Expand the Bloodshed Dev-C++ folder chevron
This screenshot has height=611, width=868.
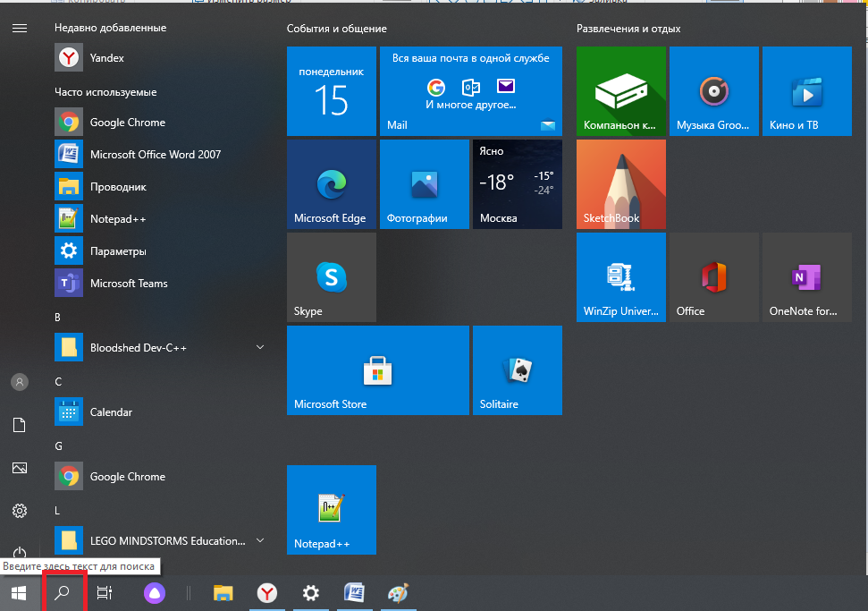point(259,347)
